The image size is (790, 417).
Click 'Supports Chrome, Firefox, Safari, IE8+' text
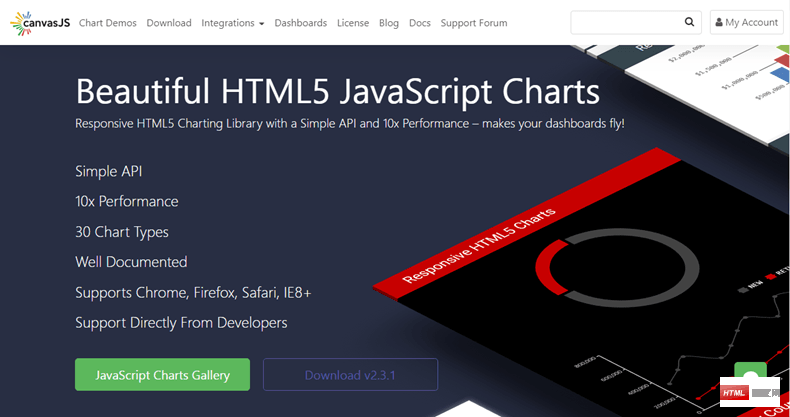(x=193, y=293)
